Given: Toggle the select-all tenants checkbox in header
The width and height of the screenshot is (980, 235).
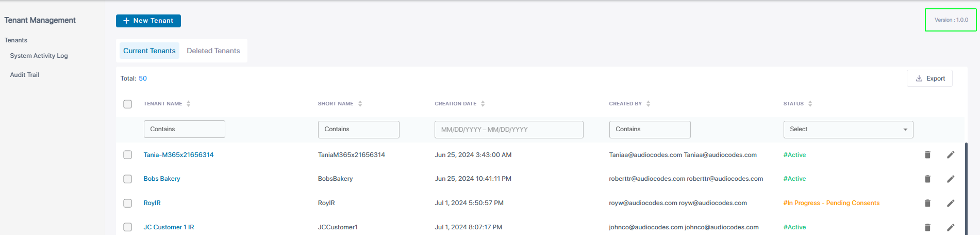Looking at the screenshot, I should pyautogui.click(x=128, y=104).
